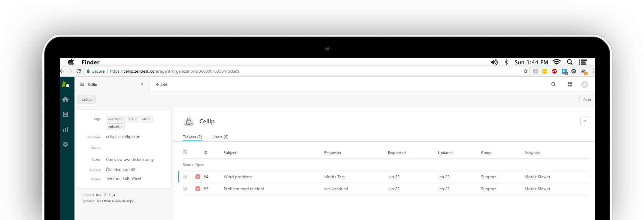This screenshot has height=220, width=644.
Task: Click the Zendesk logo in sidebar
Action: click(65, 85)
